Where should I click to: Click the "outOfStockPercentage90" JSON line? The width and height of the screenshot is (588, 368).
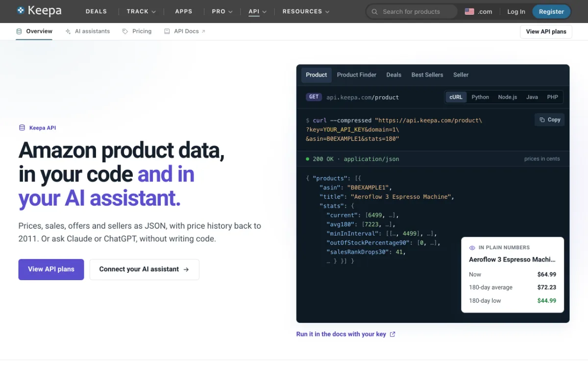tap(384, 243)
